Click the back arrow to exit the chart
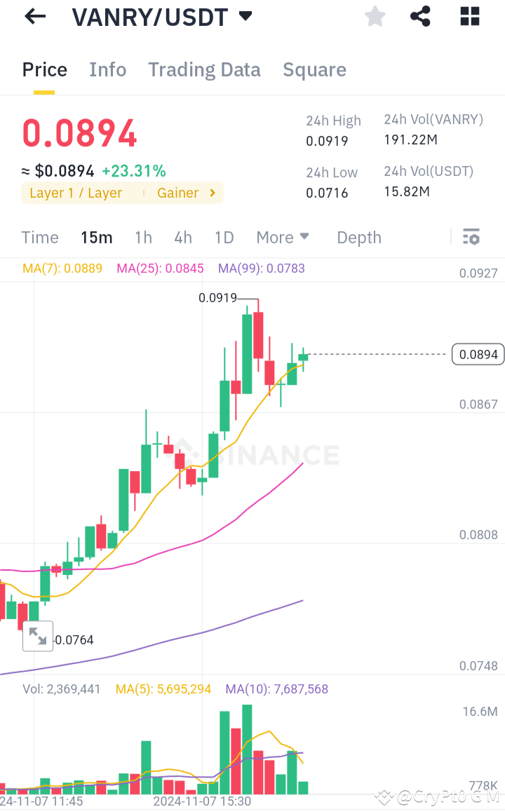Image resolution: width=505 pixels, height=812 pixels. (x=34, y=16)
